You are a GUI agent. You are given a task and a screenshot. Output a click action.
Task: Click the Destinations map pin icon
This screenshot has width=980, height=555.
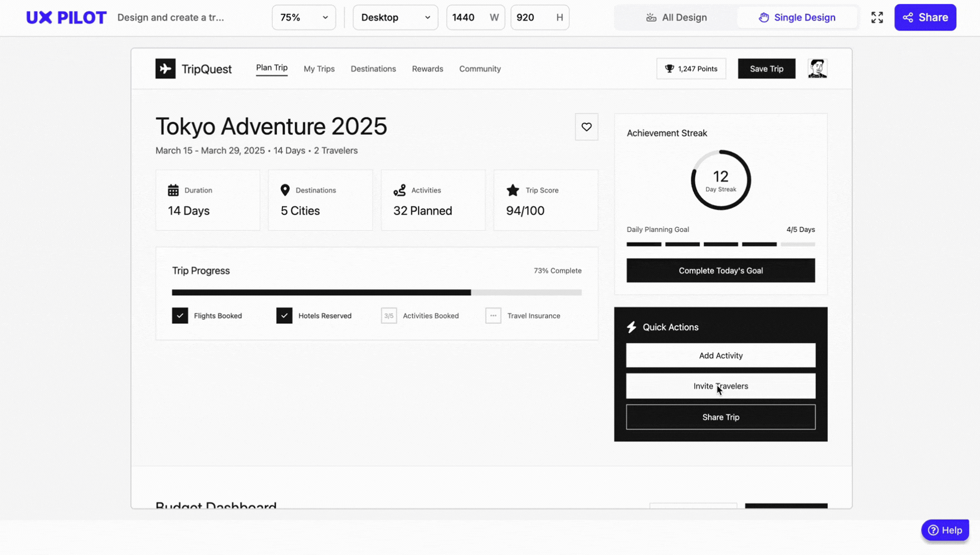(285, 190)
